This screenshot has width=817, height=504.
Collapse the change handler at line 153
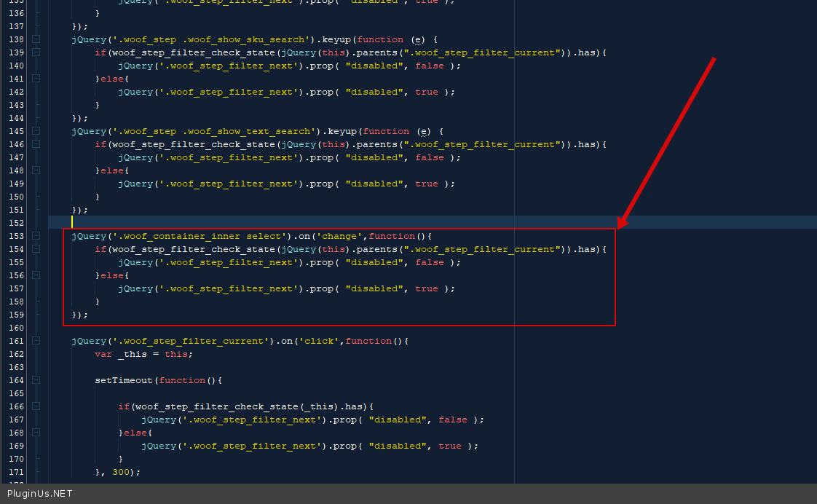[36, 236]
